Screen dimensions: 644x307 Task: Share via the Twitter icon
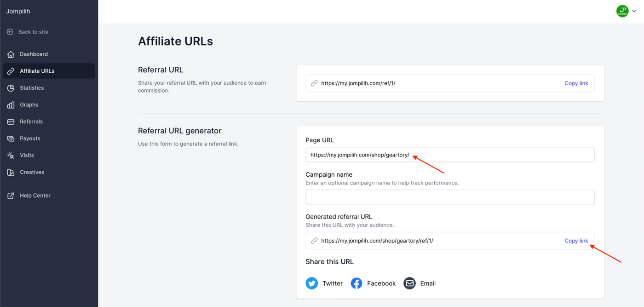click(x=312, y=284)
